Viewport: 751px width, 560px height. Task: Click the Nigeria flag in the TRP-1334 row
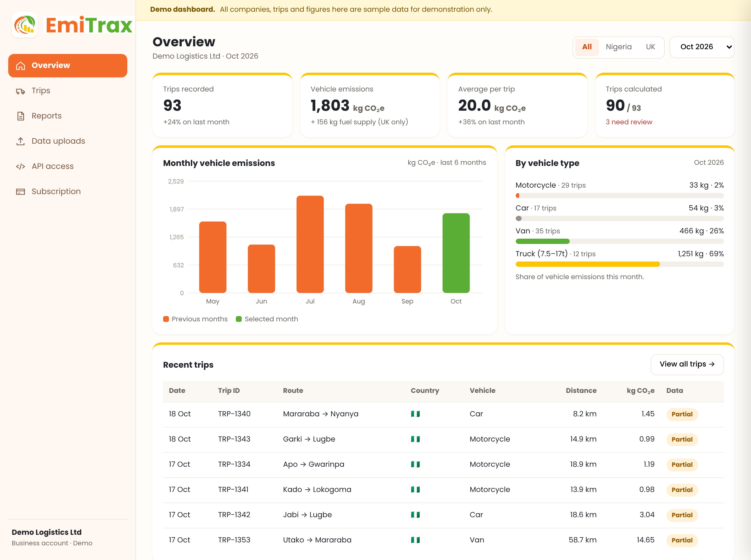tap(415, 464)
